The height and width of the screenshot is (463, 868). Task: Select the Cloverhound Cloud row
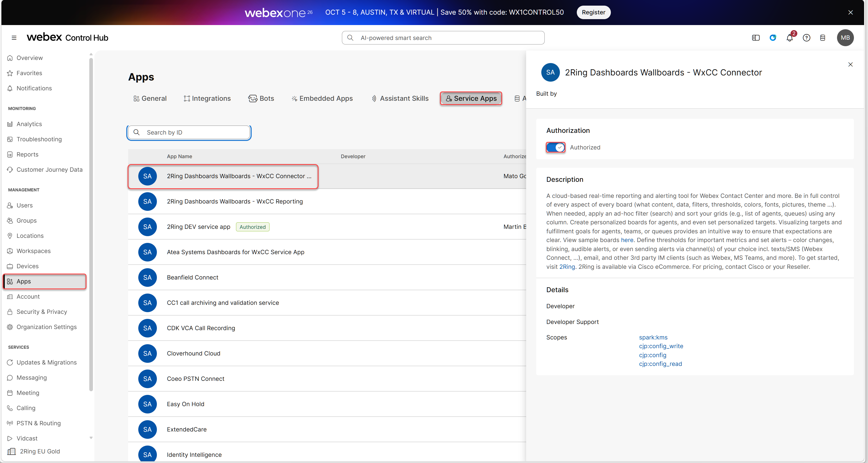click(327, 353)
